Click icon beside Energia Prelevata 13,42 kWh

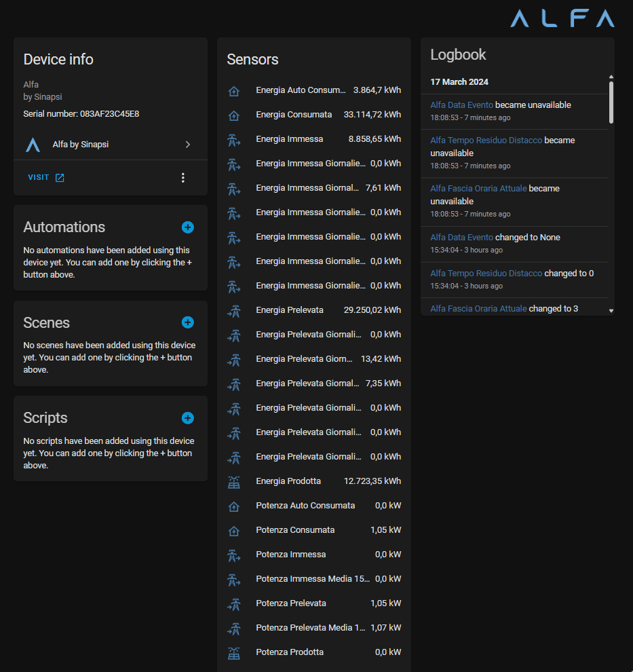coord(234,360)
